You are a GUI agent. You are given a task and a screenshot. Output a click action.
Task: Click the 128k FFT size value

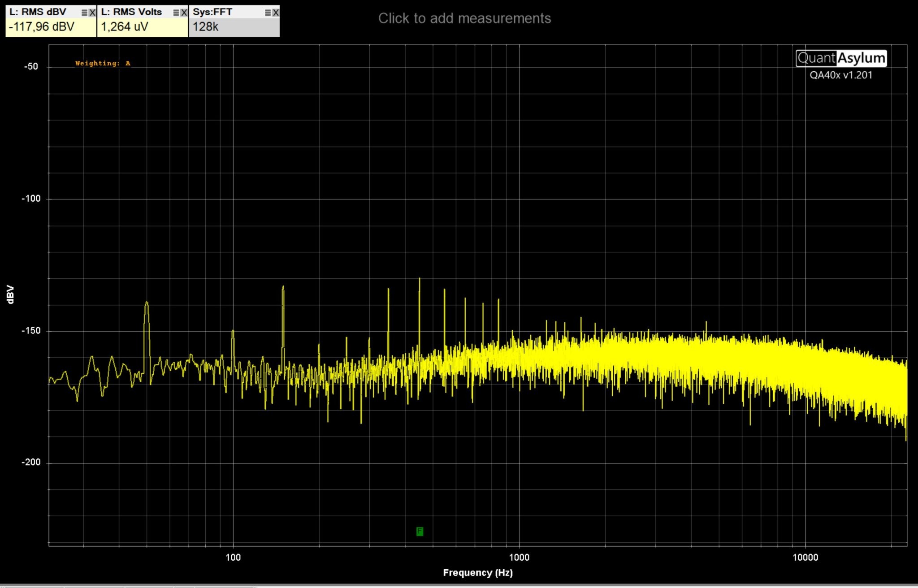pyautogui.click(x=205, y=27)
